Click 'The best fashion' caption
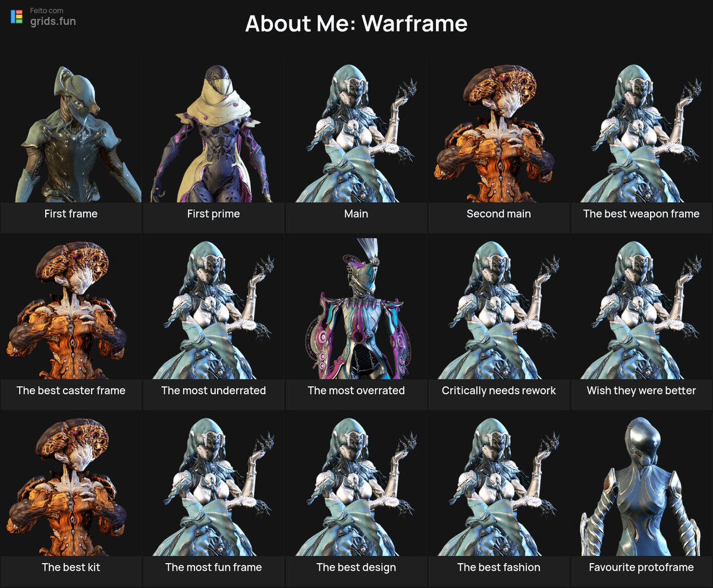The image size is (713, 588). (499, 568)
